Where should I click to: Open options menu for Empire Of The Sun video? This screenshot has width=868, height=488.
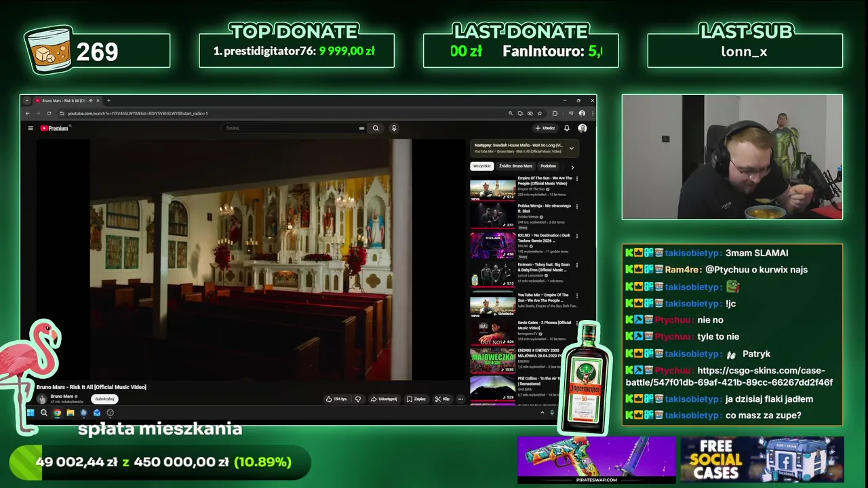pos(577,179)
